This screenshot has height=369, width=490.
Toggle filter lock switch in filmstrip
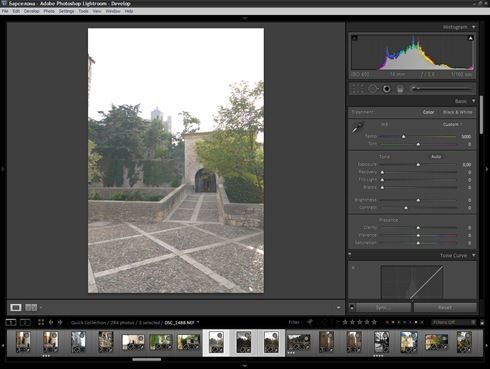point(482,323)
